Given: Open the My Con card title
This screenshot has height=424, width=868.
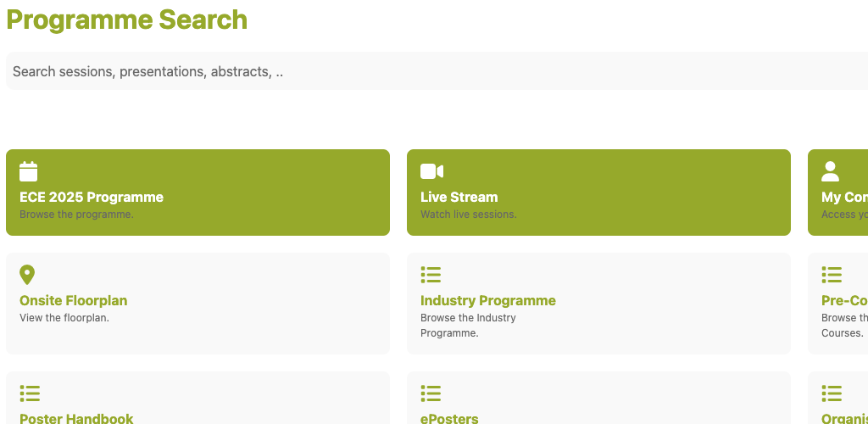Looking at the screenshot, I should click(844, 197).
